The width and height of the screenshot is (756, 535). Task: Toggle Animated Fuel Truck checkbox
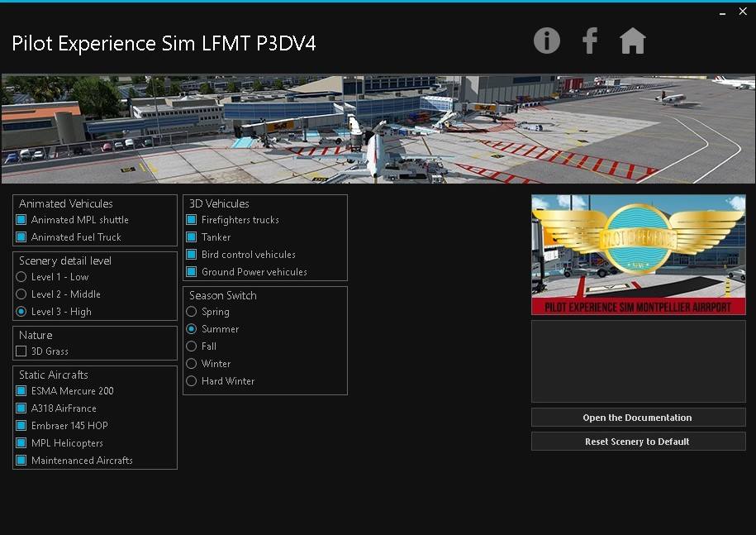[21, 237]
